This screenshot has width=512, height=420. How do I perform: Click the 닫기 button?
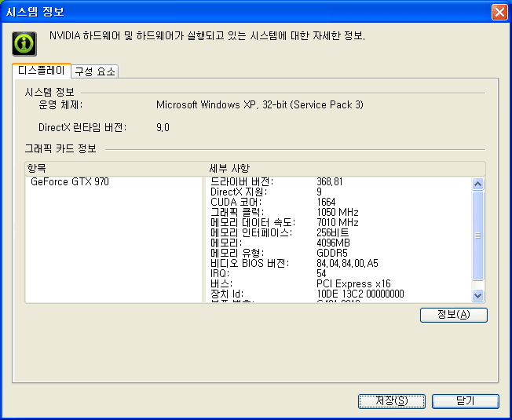(466, 401)
